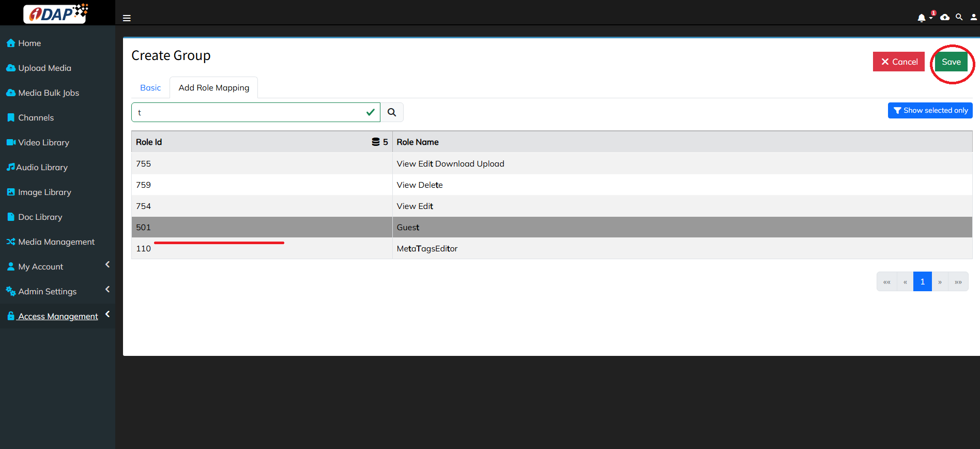
Task: Select the MetaTagsEditor role row
Action: [x=427, y=249]
